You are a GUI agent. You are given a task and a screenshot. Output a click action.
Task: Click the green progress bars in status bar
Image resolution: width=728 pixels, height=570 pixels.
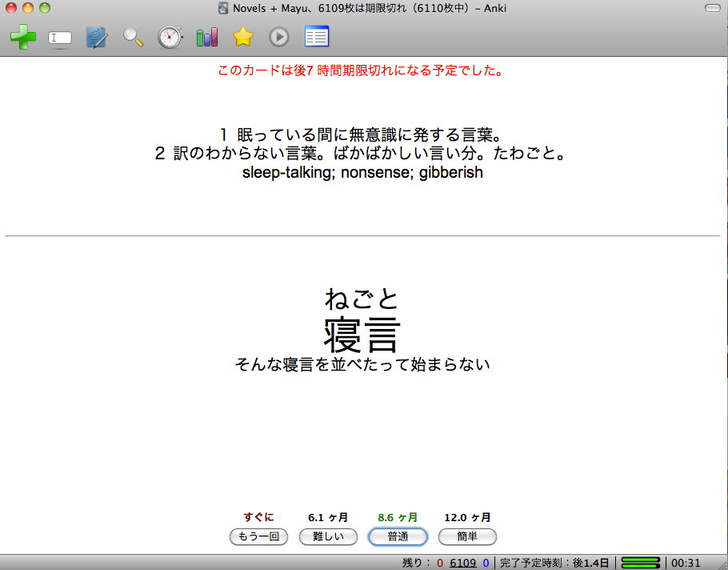[640, 563]
